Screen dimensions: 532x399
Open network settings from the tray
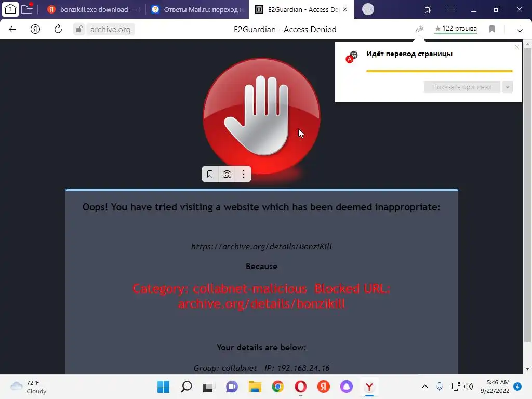pos(456,387)
